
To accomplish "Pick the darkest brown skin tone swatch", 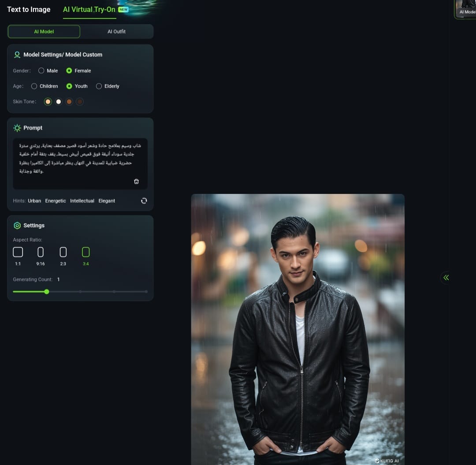I will click(x=80, y=102).
